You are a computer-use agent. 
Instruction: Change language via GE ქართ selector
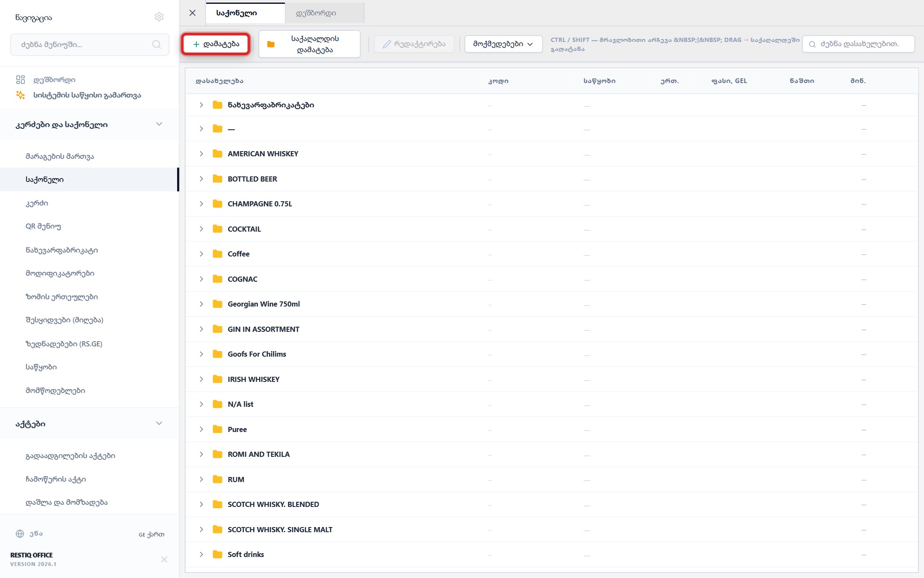151,534
